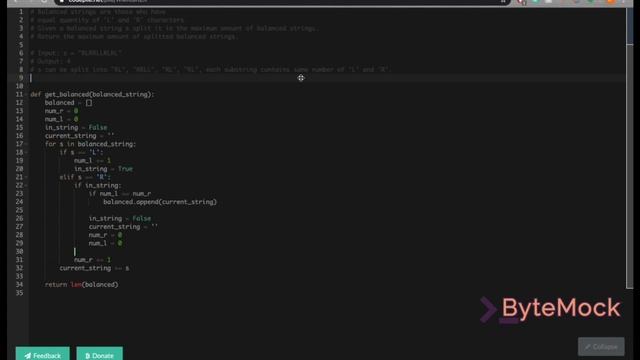Click 'in_string = False' on line 26
The width and height of the screenshot is (640, 360).
(120, 219)
